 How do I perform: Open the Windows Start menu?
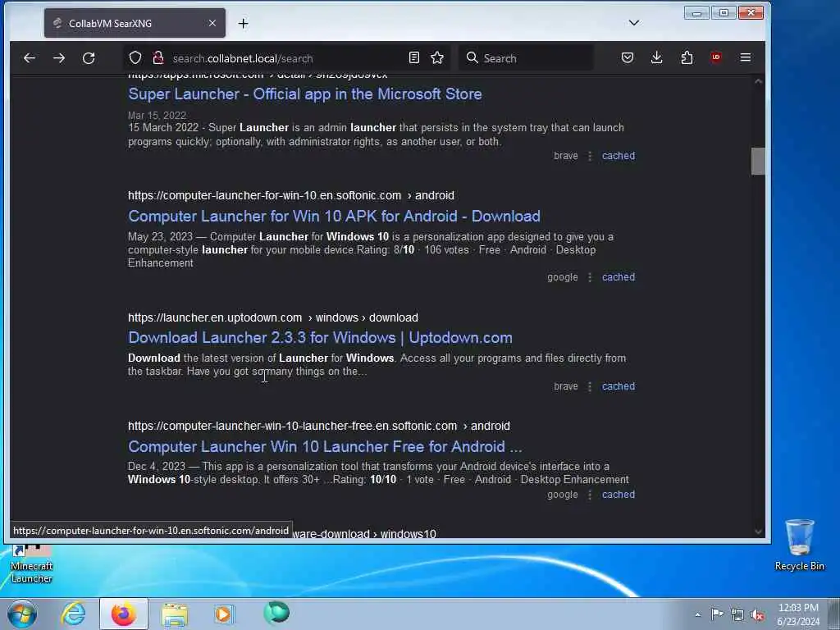pyautogui.click(x=22, y=614)
